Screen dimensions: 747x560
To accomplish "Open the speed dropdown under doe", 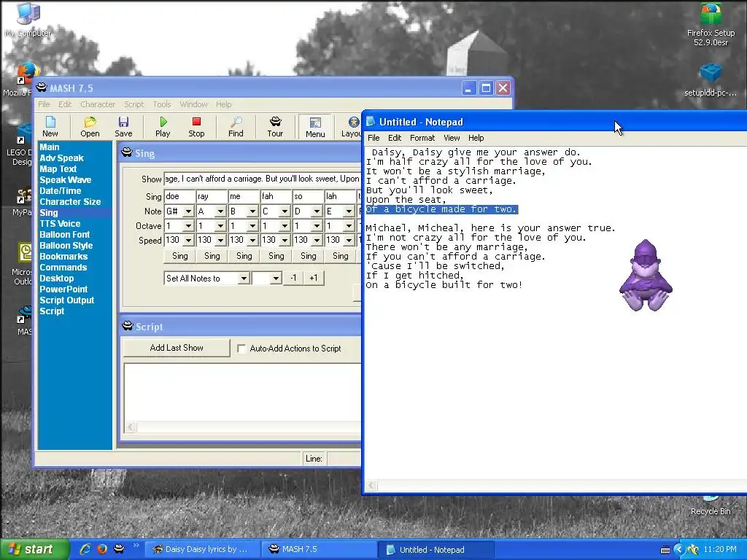I will pos(189,240).
